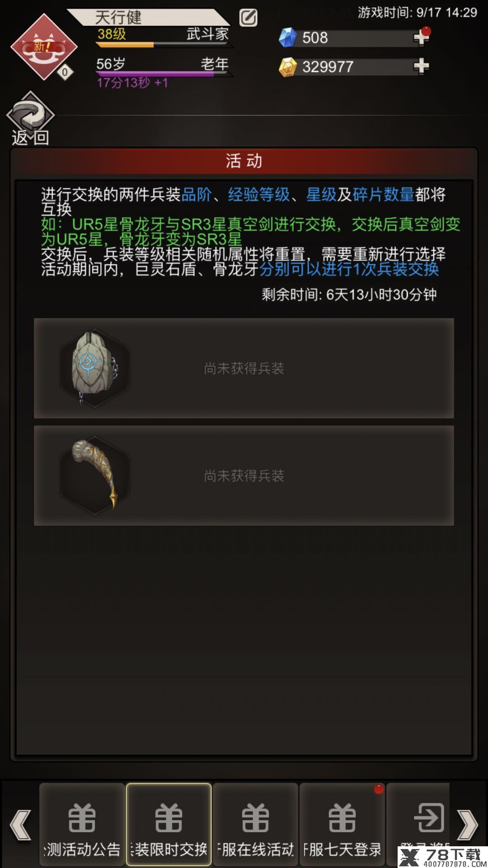Viewport: 488px width, 868px height.
Task: Tap the return arrow icon
Action: point(30,113)
